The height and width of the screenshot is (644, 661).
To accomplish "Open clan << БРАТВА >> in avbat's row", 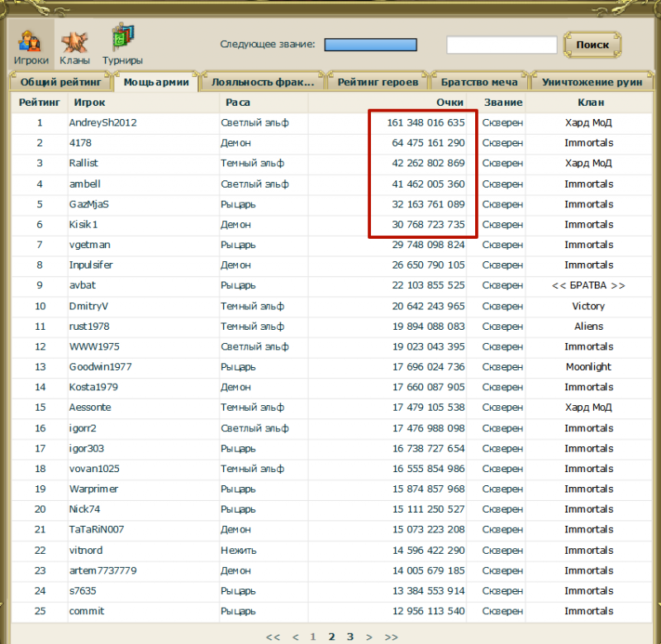I will click(x=588, y=285).
